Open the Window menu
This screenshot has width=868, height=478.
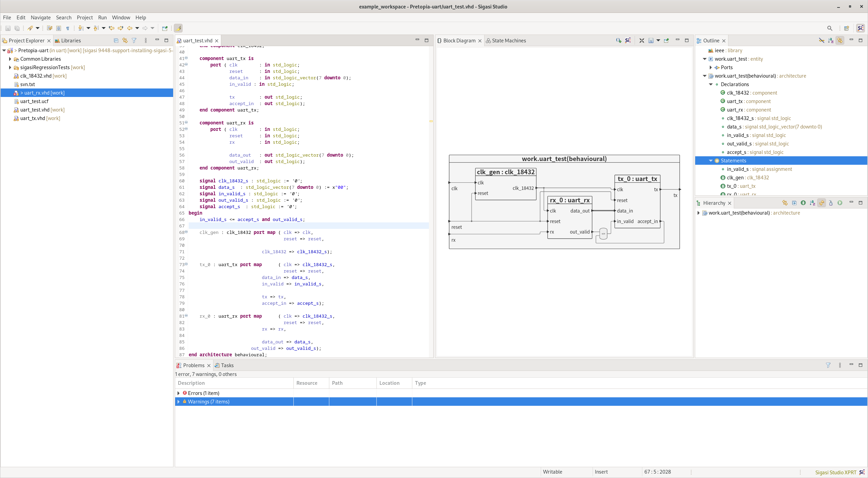point(121,18)
